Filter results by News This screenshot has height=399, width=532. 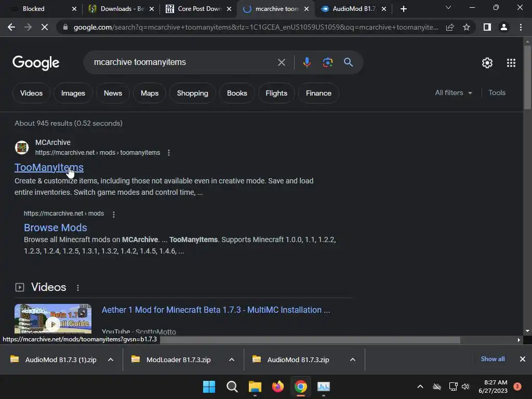click(x=113, y=93)
